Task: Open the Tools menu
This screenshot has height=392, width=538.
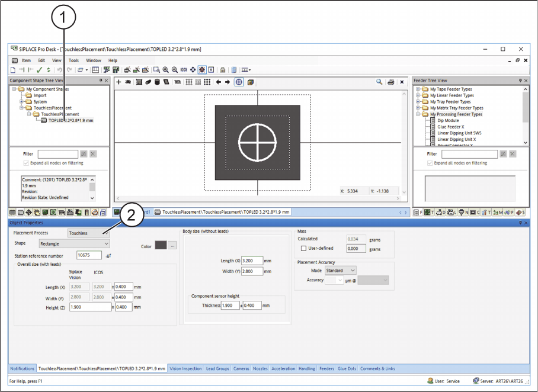Action: [73, 60]
